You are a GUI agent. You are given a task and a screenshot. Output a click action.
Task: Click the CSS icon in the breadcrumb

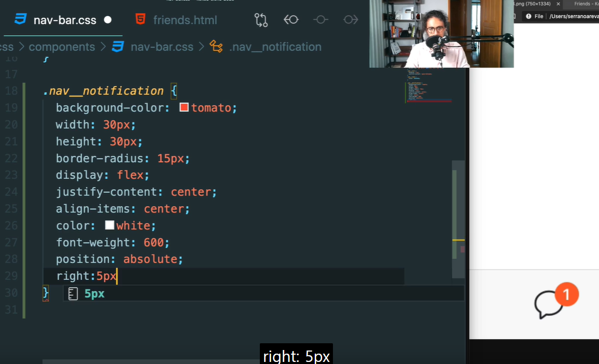118,47
